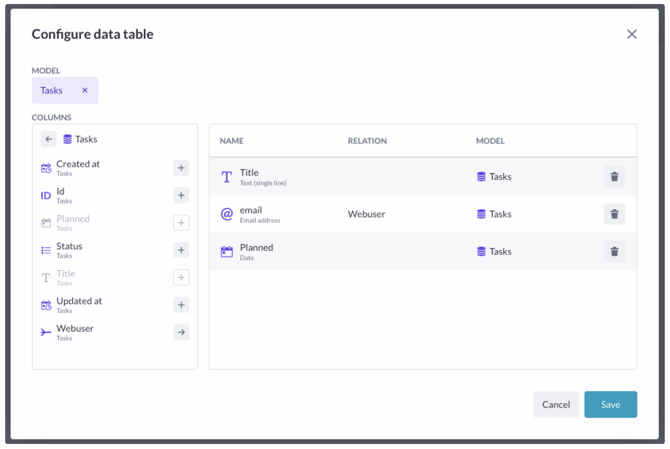Add the Id column

pyautogui.click(x=181, y=195)
